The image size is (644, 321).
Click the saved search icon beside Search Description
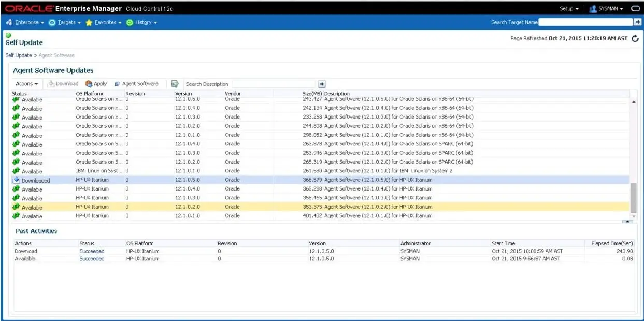[x=175, y=84]
